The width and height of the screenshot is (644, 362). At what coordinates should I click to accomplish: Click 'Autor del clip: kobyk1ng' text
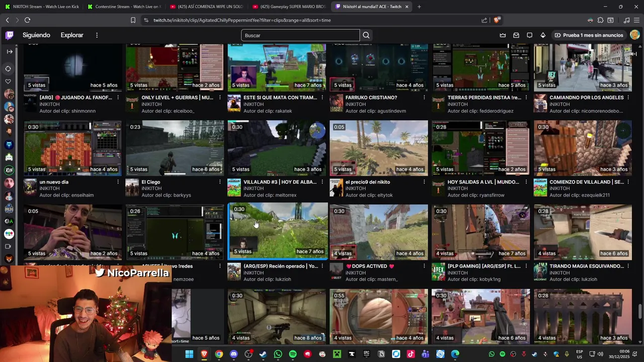tap(474, 279)
